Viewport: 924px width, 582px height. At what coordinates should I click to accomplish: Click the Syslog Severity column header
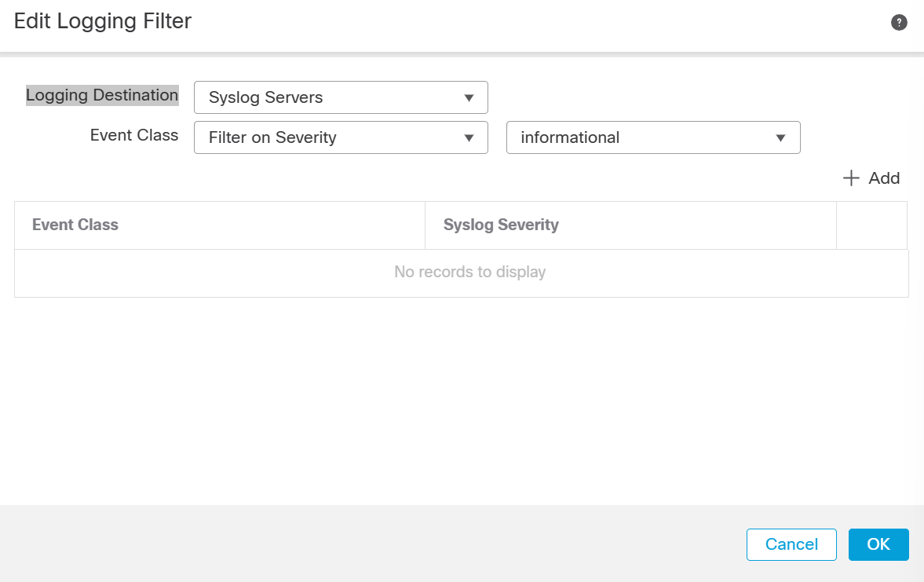[500, 225]
